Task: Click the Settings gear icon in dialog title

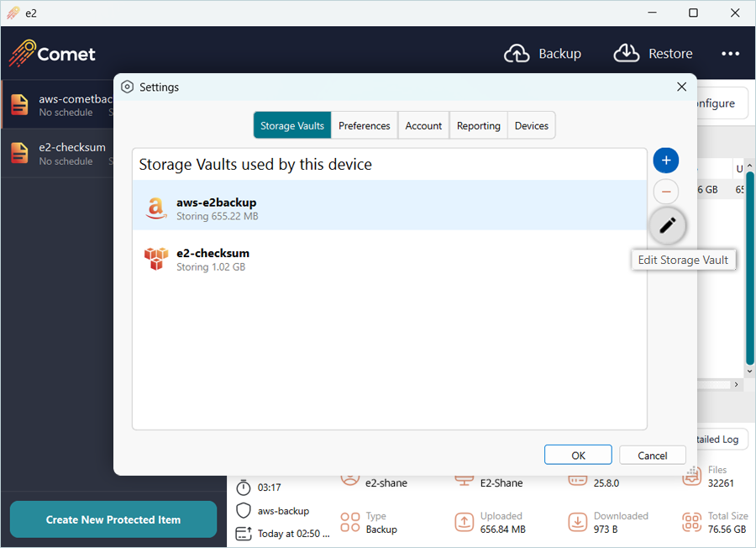Action: pos(128,87)
